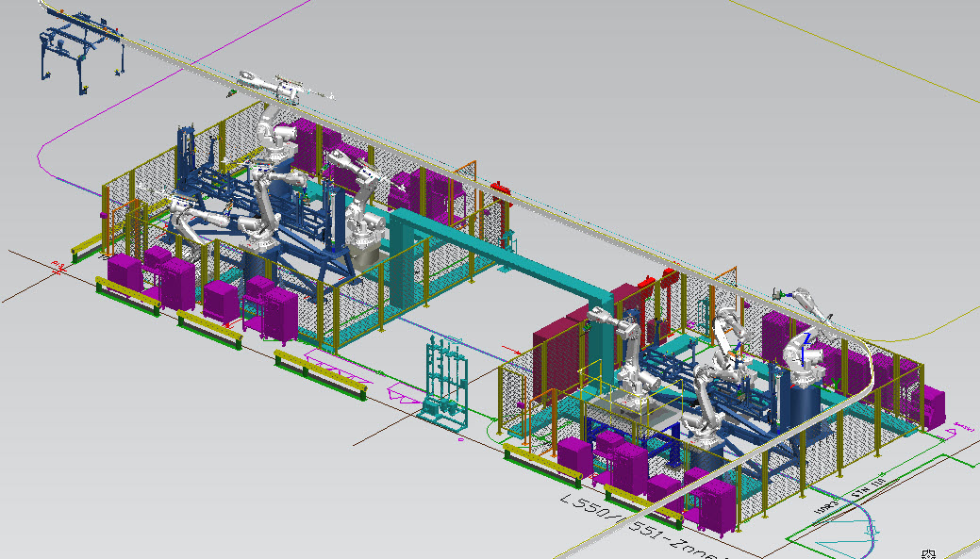This screenshot has width=980, height=559.
Task: Select the leftmost magenta control cabinet
Action: coord(123,273)
